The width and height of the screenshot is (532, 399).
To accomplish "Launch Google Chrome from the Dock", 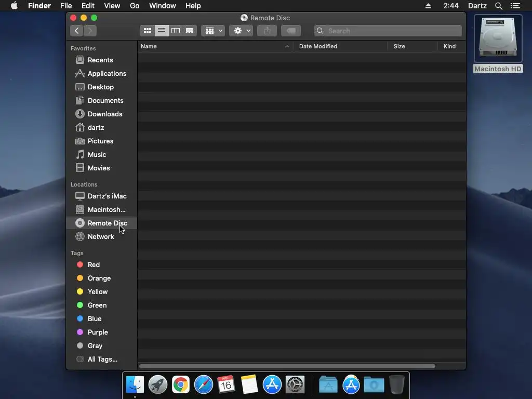I will [180, 385].
